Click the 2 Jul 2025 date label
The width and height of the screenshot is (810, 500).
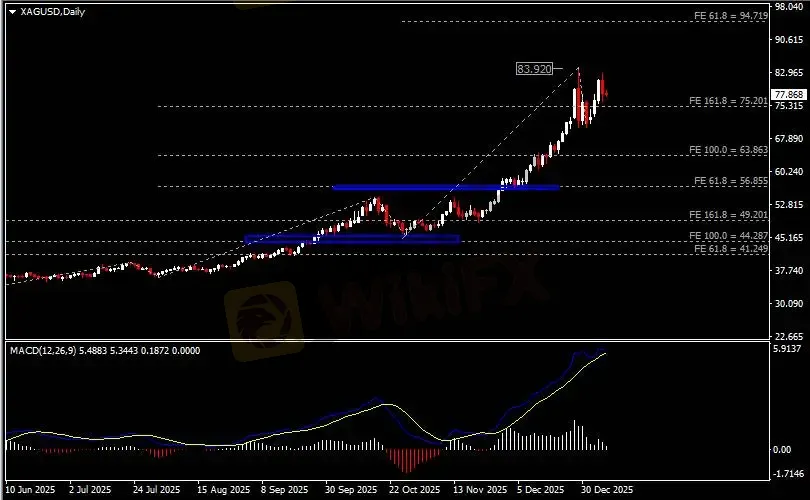click(90, 490)
